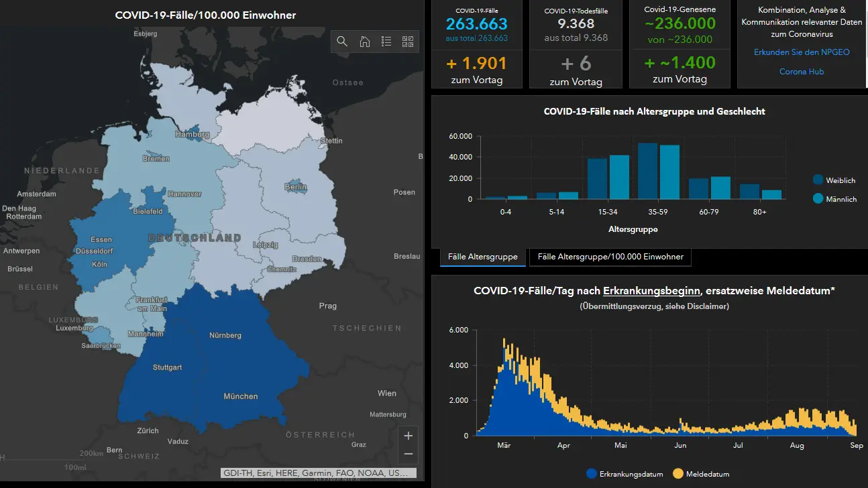Toggle Männlich series in age chart legend
Viewport: 868px width, 488px height.
[834, 199]
